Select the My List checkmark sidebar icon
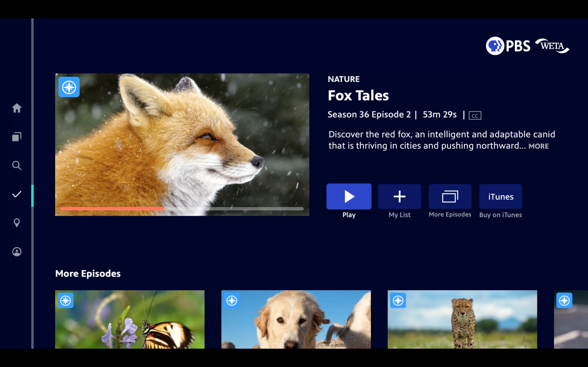 tap(17, 194)
